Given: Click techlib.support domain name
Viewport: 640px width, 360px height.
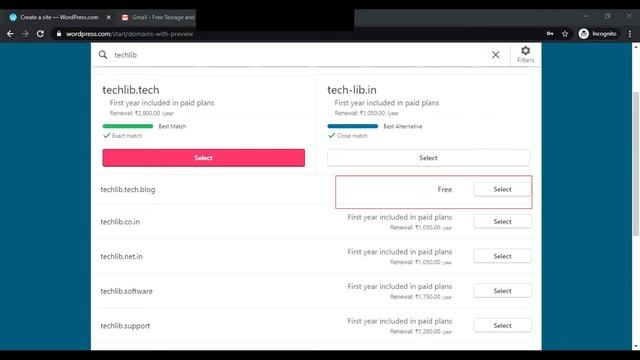Looking at the screenshot, I should (x=125, y=326).
